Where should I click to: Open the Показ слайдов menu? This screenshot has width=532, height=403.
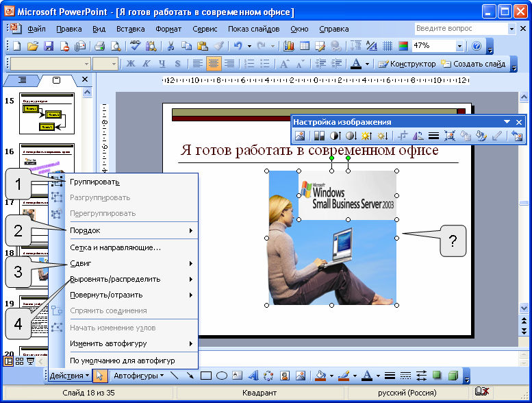point(253,29)
